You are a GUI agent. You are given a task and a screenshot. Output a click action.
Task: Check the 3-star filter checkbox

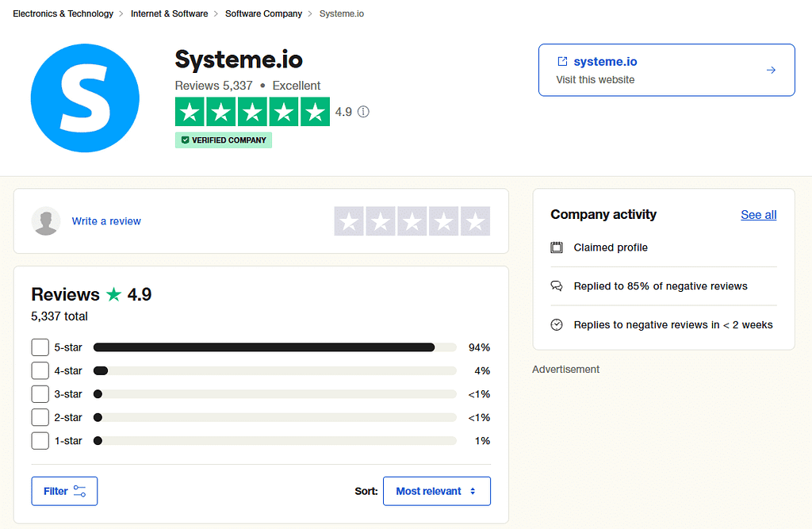(40, 393)
